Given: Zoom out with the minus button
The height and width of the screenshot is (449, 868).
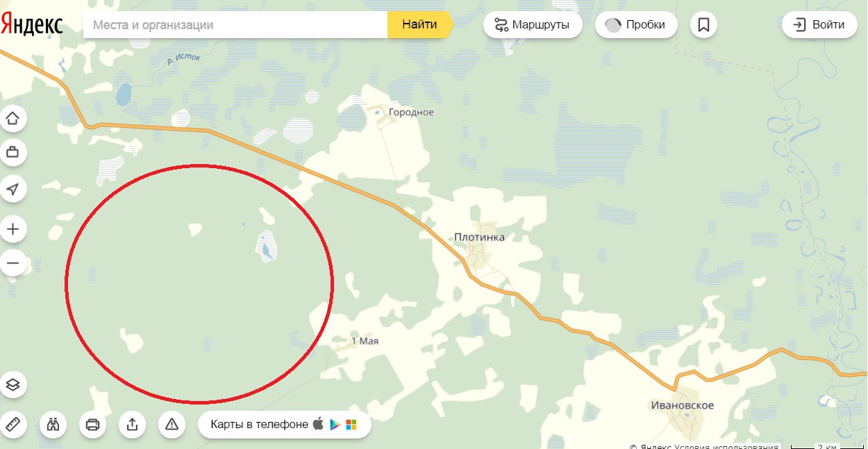Looking at the screenshot, I should click(13, 263).
